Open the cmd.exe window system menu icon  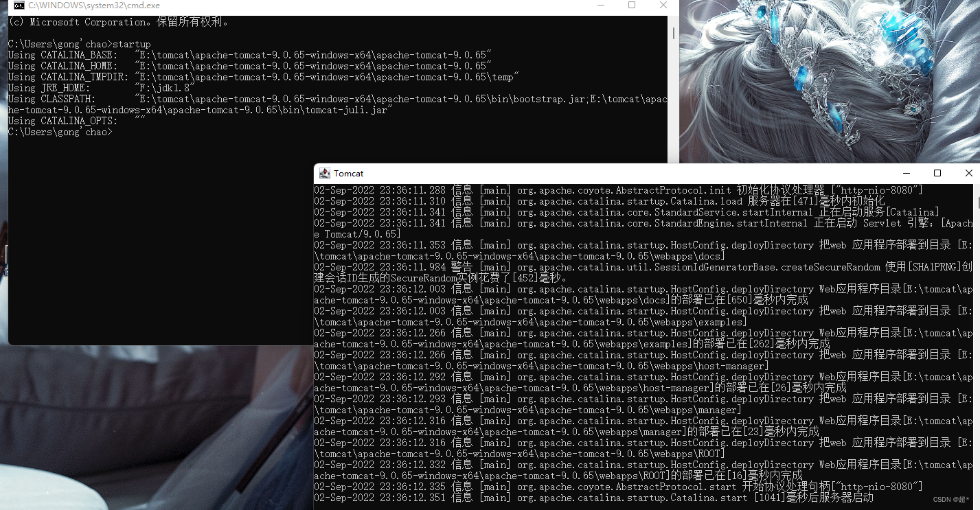19,5
